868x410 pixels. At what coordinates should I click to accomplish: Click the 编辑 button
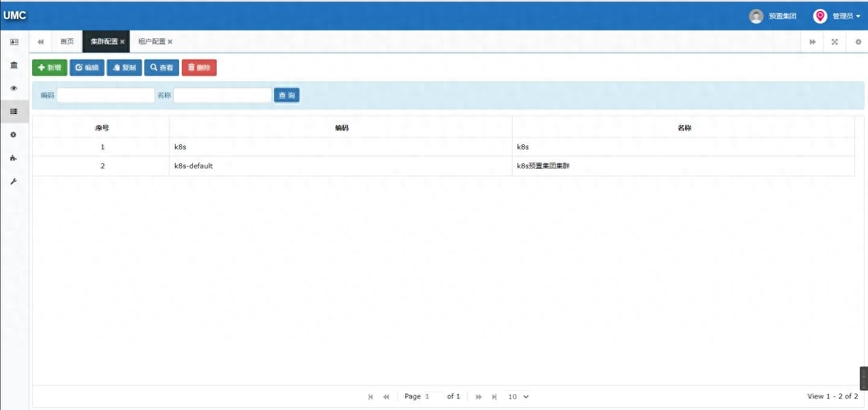click(87, 68)
